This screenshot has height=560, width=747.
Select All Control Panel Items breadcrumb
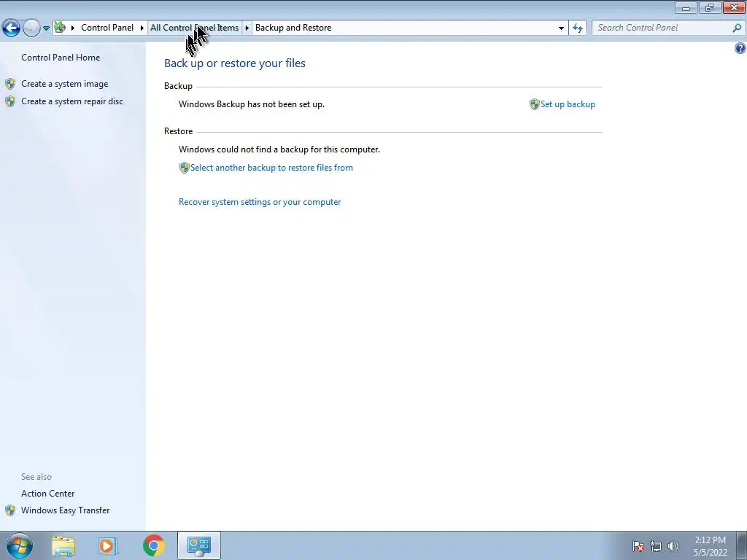pyautogui.click(x=194, y=28)
